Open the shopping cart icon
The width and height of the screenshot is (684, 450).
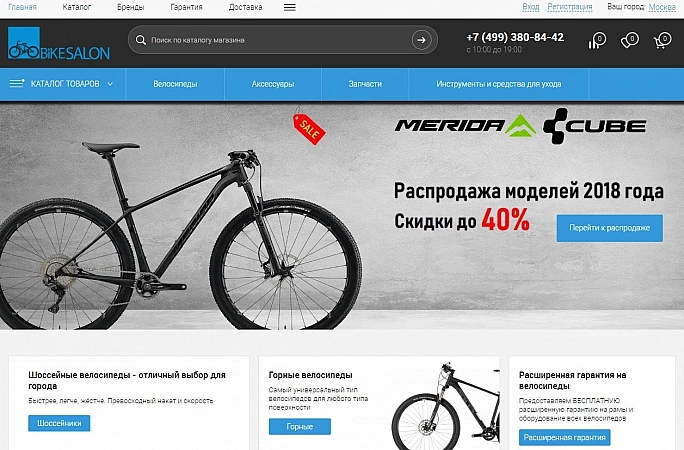662,41
